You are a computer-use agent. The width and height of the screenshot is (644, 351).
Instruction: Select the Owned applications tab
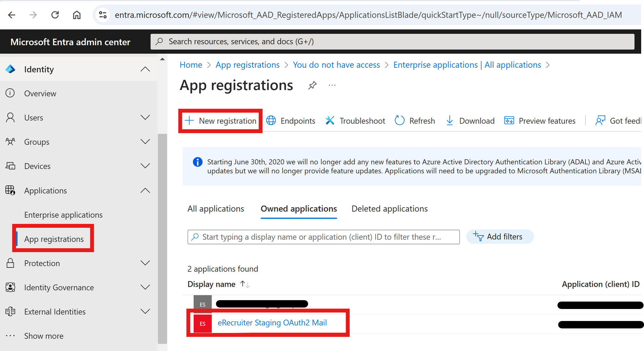(299, 209)
